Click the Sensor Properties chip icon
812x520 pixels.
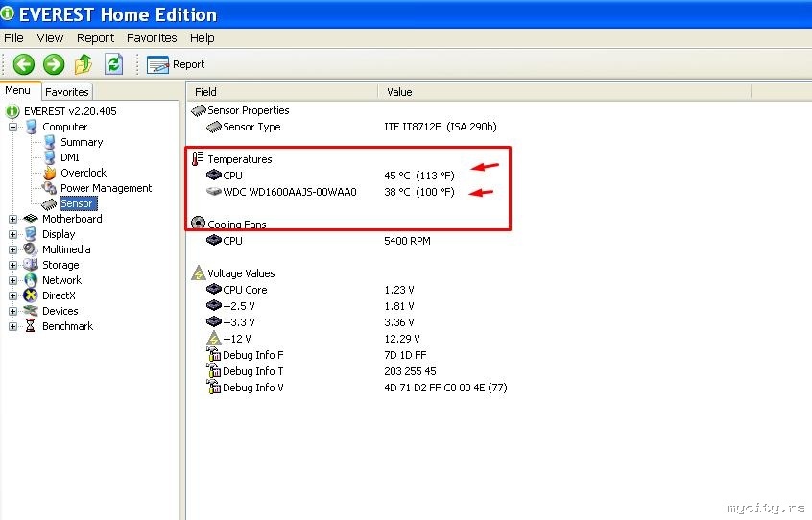tap(199, 110)
